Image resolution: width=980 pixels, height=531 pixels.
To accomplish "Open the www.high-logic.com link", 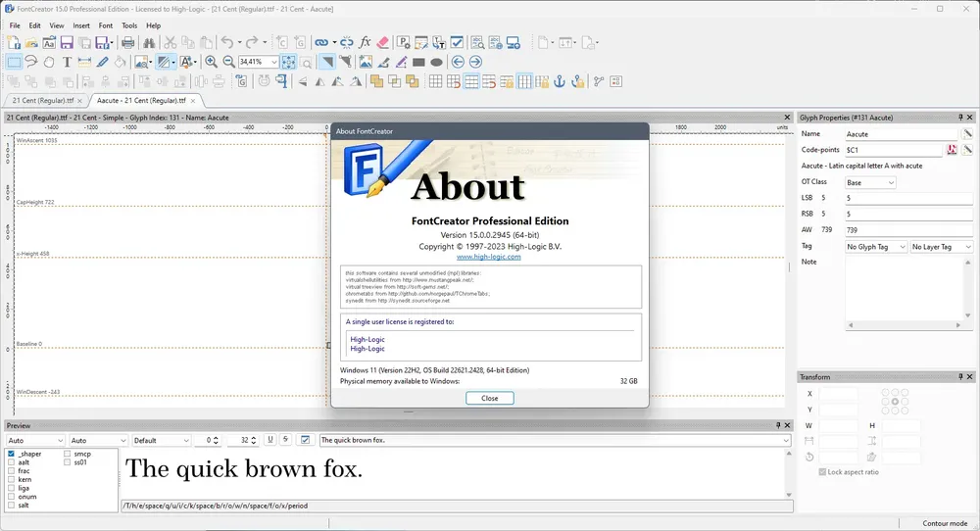I will [x=489, y=257].
